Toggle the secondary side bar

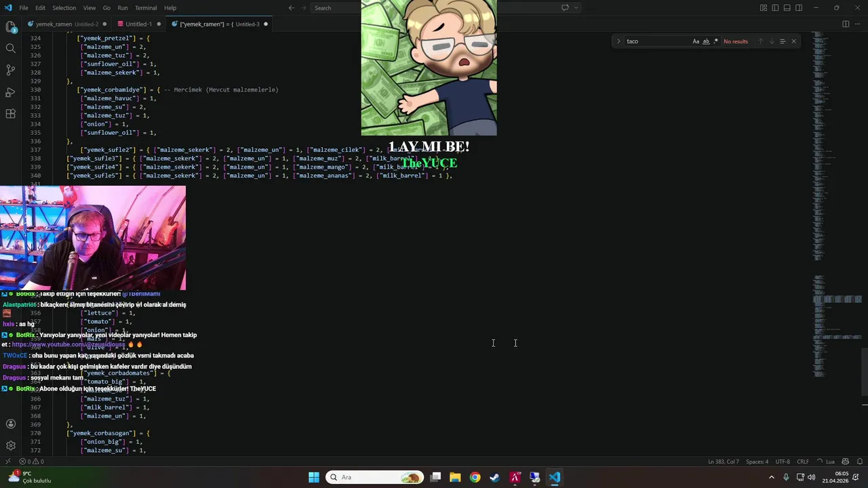799,7
